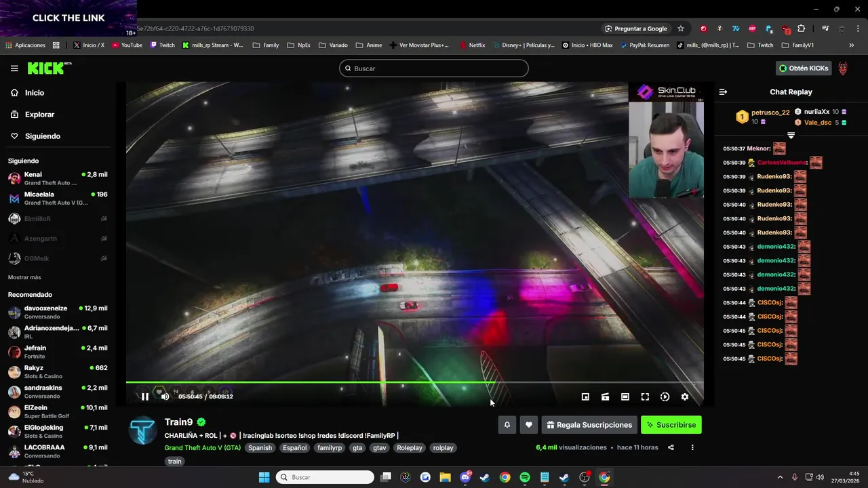Open picture-in-picture mini player
868x488 pixels.
(585, 396)
